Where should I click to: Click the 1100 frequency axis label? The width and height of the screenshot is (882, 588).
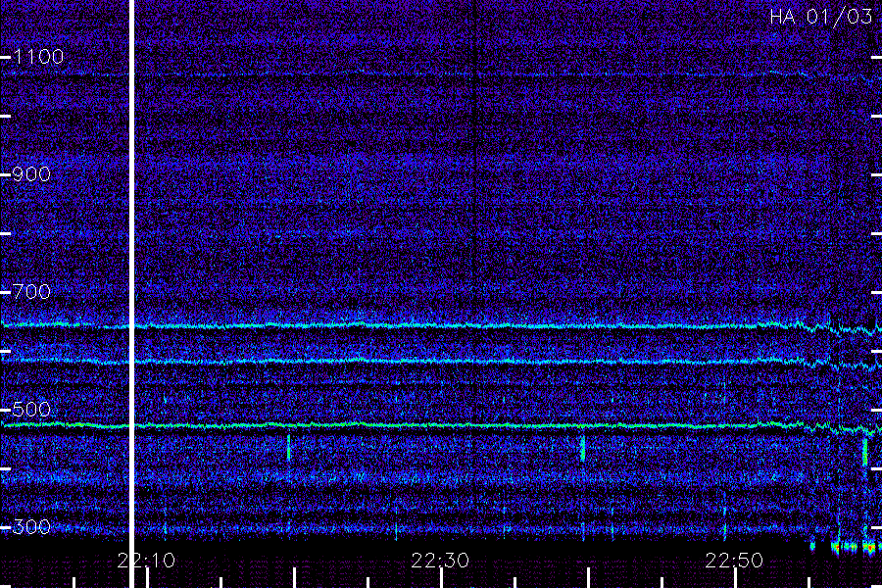(x=38, y=56)
